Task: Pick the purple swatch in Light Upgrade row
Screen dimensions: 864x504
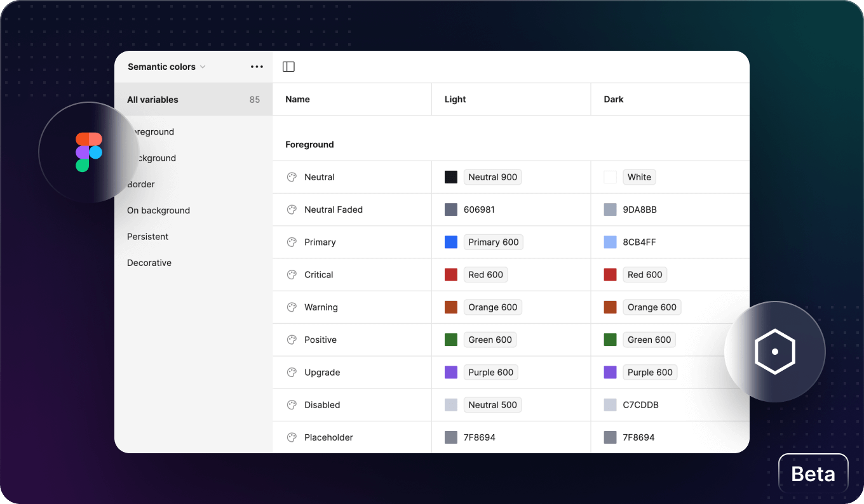Action: click(x=451, y=372)
